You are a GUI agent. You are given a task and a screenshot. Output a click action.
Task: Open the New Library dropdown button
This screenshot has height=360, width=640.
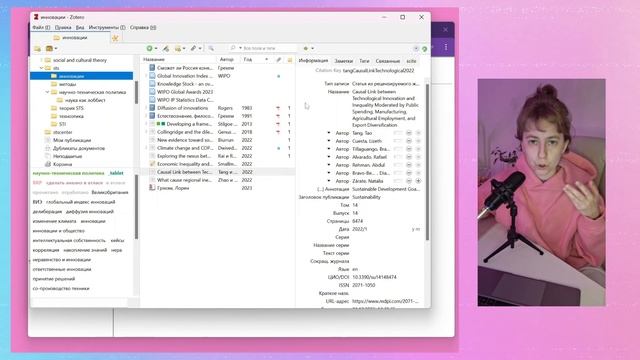pyautogui.click(x=51, y=49)
